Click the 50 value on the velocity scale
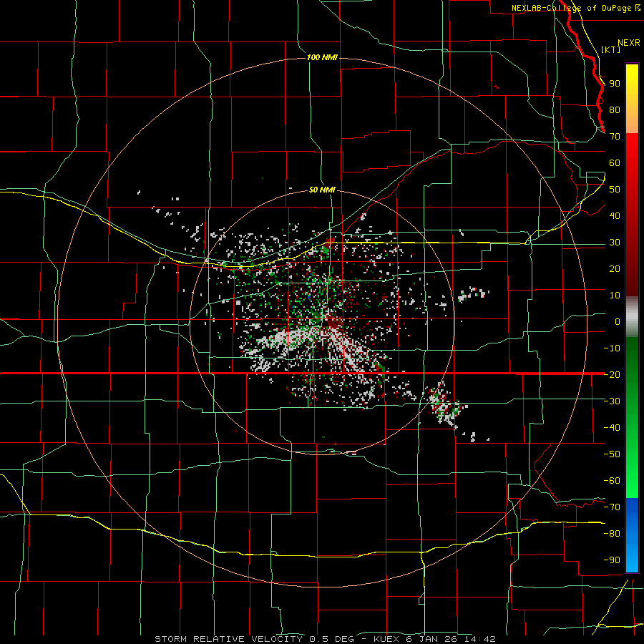644x644 pixels. [615, 190]
